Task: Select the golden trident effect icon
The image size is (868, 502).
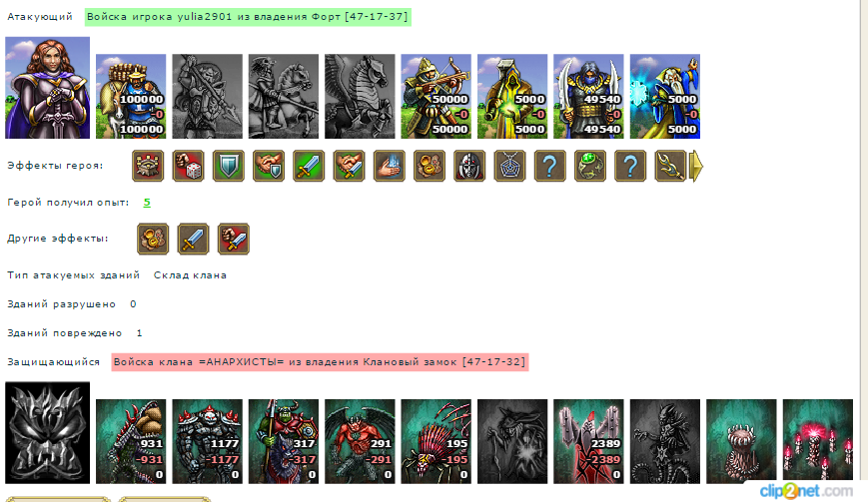Action: point(670,166)
